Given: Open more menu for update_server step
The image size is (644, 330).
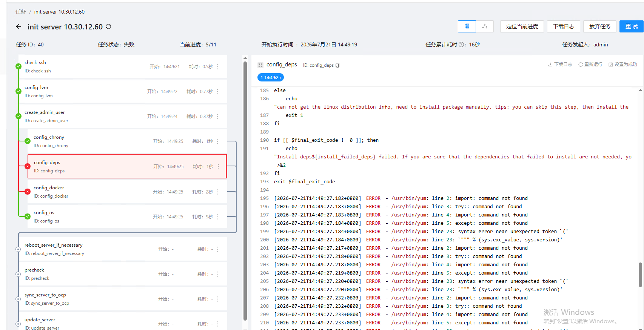Looking at the screenshot, I should (218, 324).
